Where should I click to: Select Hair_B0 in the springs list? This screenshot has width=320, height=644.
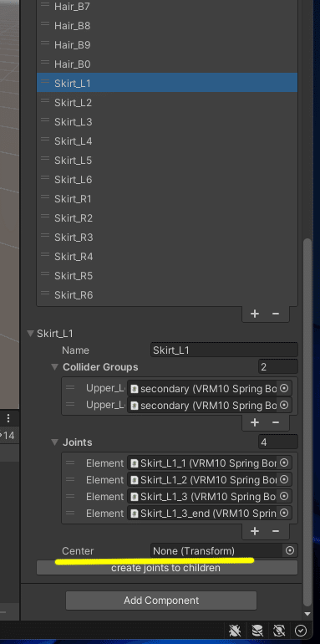(x=166, y=64)
